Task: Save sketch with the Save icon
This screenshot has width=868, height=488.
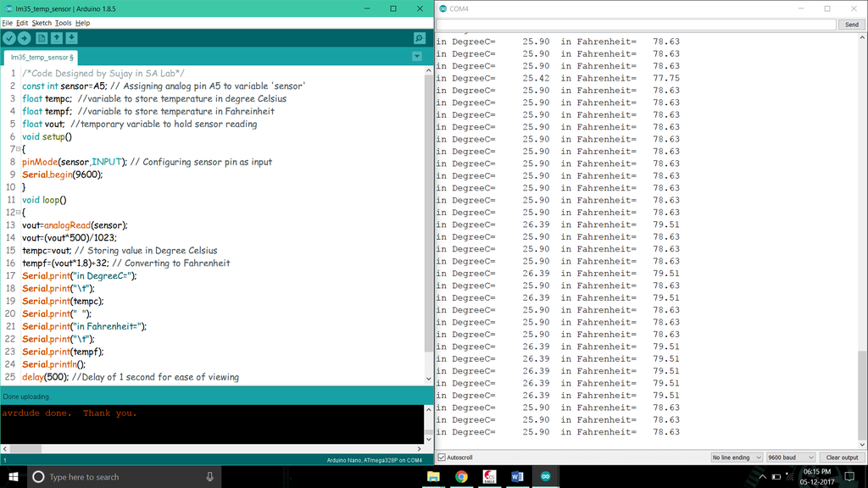Action: point(71,38)
